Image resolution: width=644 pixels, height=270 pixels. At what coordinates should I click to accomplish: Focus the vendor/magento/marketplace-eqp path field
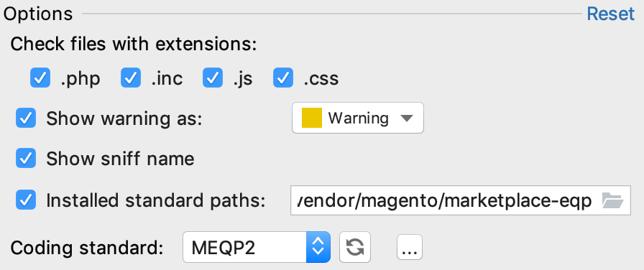click(x=461, y=200)
